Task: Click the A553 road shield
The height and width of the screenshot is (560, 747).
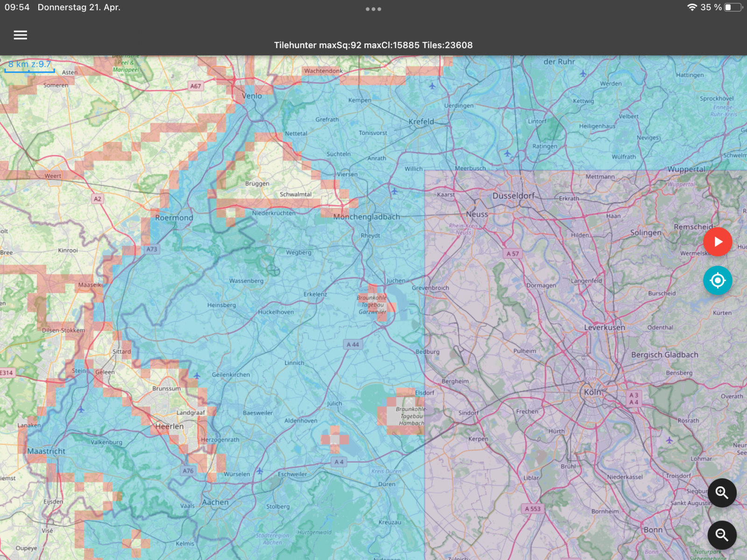Action: [x=533, y=509]
